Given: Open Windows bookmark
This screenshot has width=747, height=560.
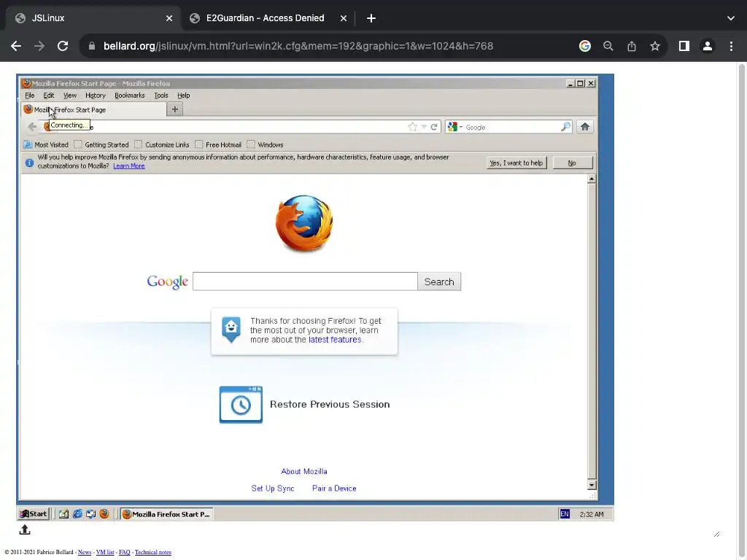Looking at the screenshot, I should (x=266, y=145).
